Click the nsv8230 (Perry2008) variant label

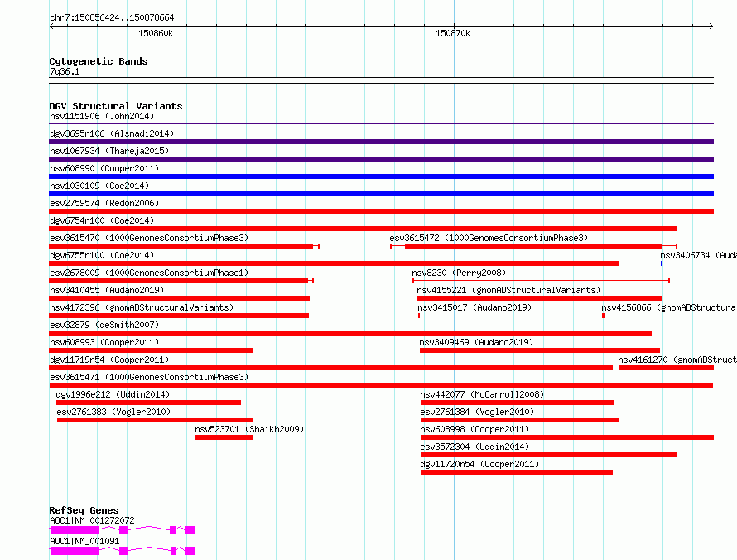(x=459, y=273)
